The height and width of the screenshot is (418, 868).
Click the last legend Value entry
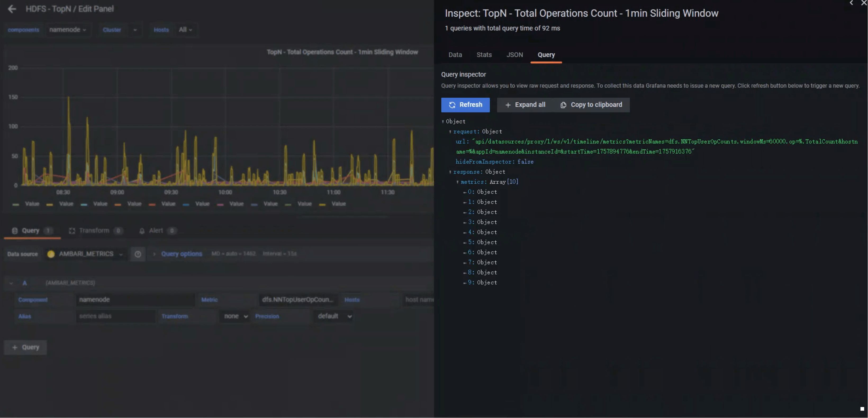[x=333, y=204]
